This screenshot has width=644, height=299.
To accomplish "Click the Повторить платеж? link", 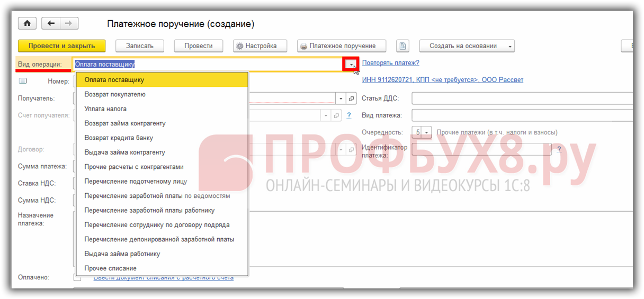I will [x=390, y=63].
